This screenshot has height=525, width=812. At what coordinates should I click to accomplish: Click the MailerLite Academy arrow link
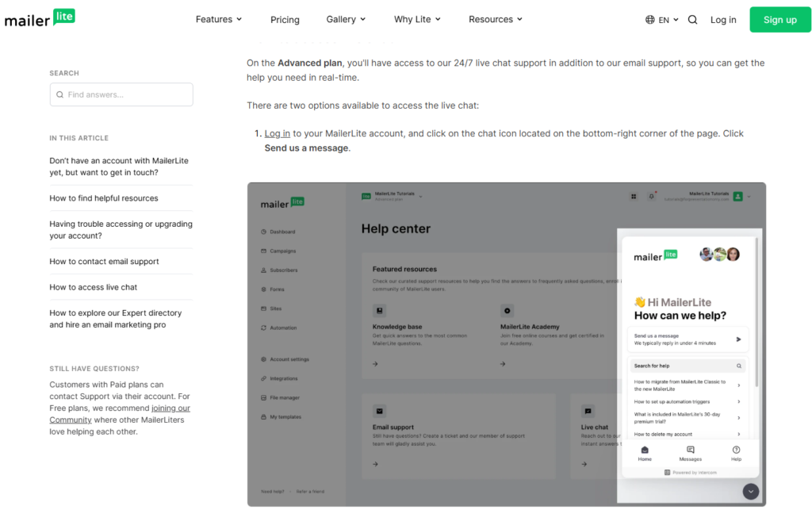coord(503,364)
